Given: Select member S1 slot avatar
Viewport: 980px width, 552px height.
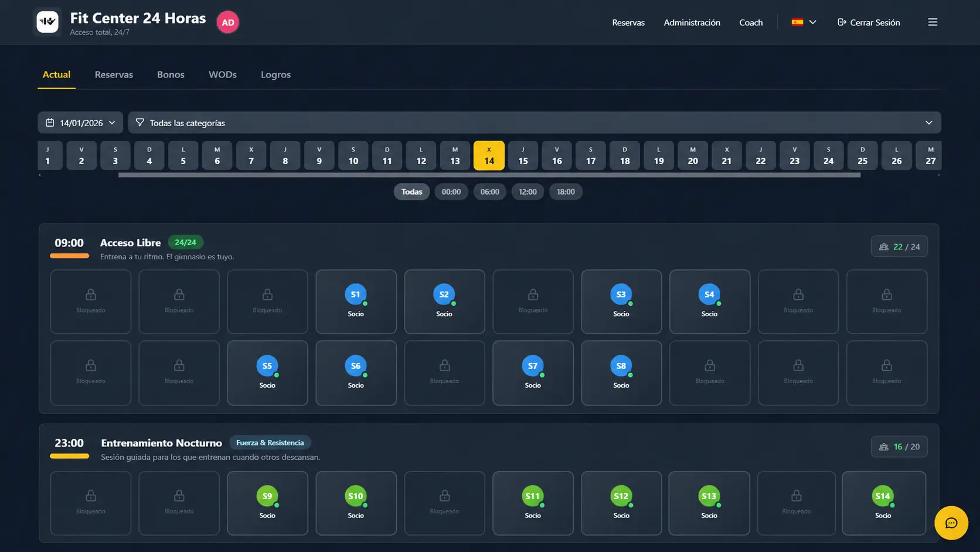Looking at the screenshot, I should pos(355,294).
